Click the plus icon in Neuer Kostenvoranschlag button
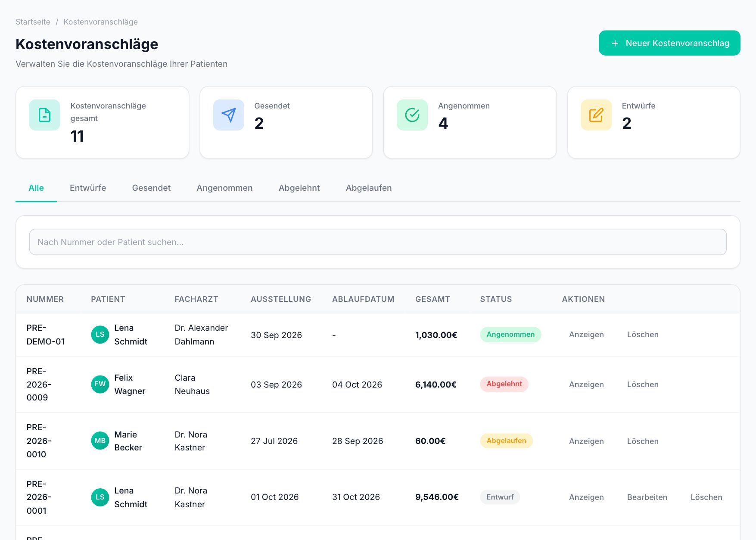This screenshot has height=540, width=756. click(x=615, y=43)
